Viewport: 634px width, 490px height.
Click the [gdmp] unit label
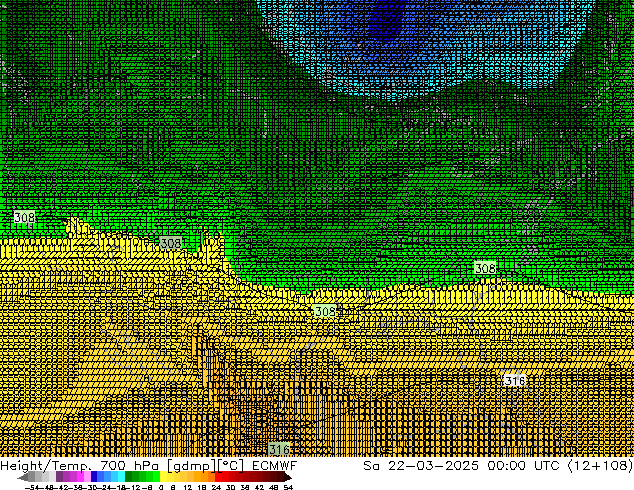186,466
